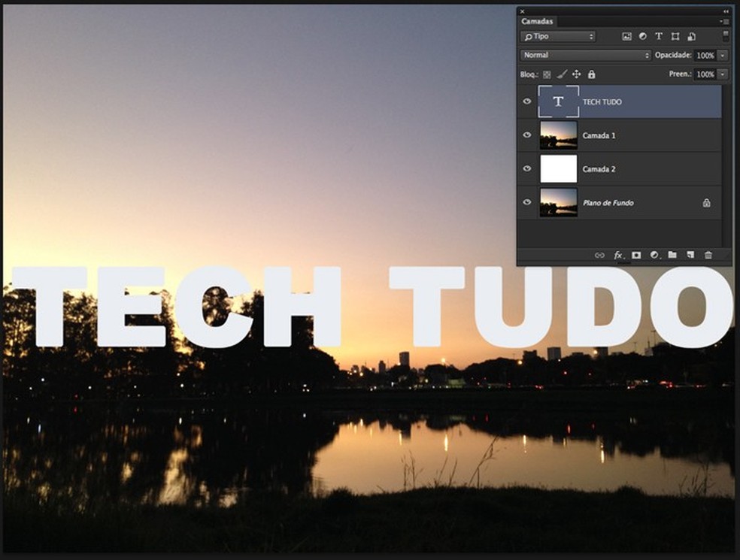This screenshot has width=740, height=560.
Task: Close the Camadas panel
Action: [x=522, y=11]
